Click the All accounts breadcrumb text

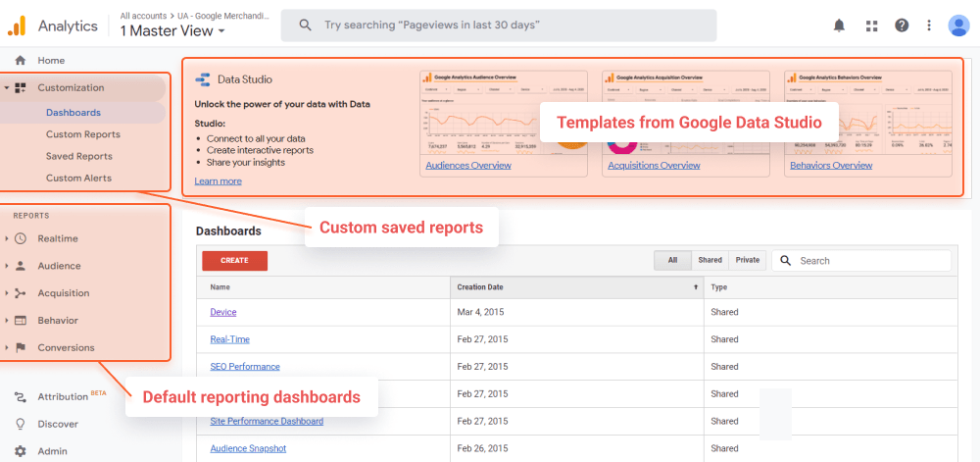143,16
